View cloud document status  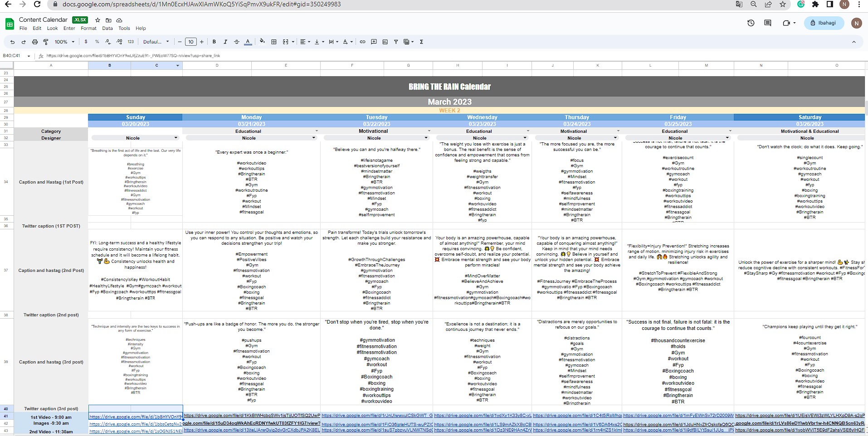(x=119, y=20)
